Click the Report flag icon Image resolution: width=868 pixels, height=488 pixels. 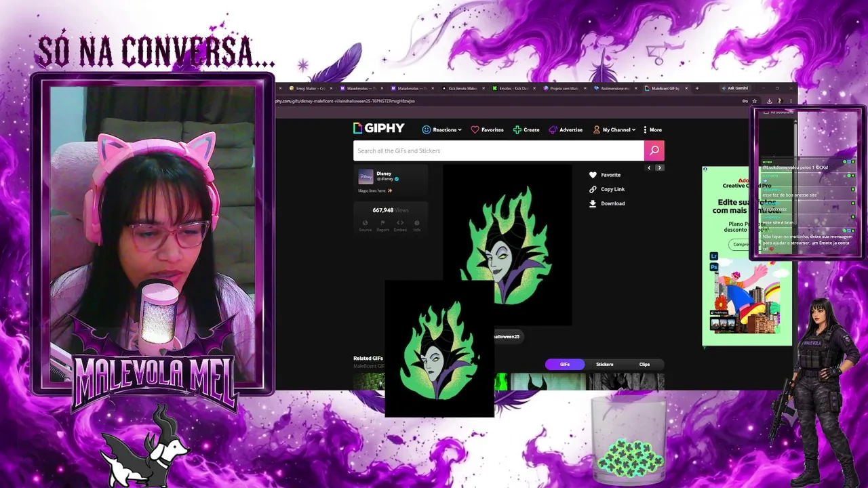pos(382,223)
